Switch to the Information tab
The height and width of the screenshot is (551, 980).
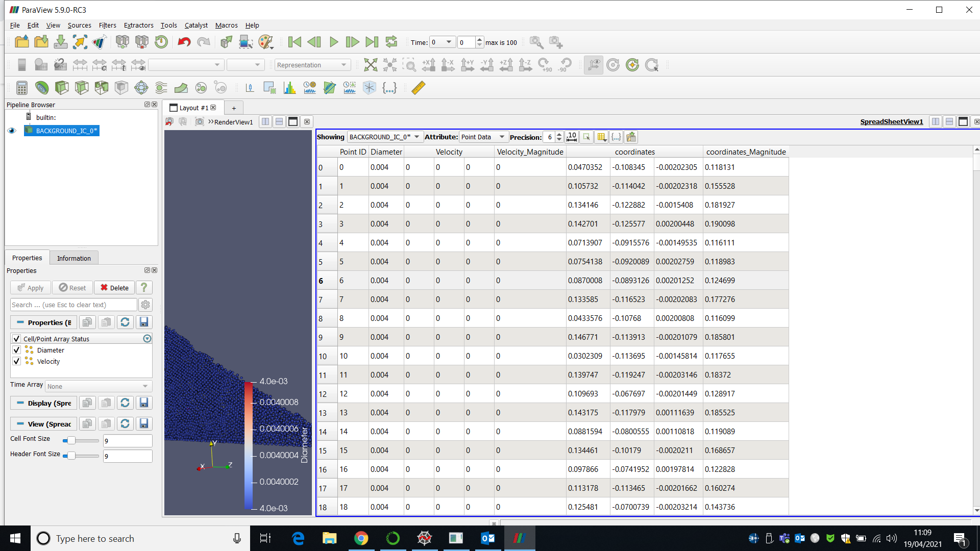pos(74,258)
